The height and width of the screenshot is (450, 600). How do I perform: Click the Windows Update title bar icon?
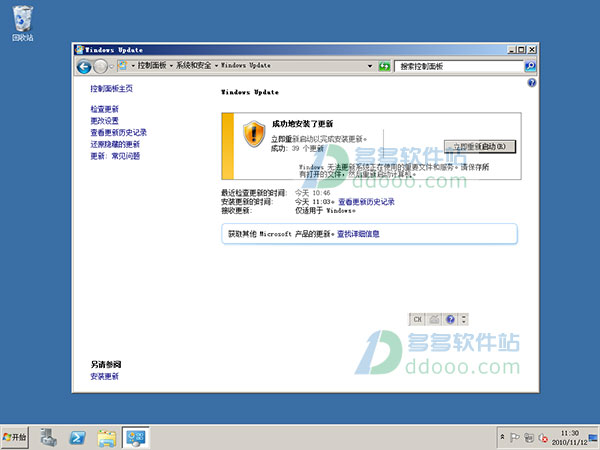coord(80,49)
